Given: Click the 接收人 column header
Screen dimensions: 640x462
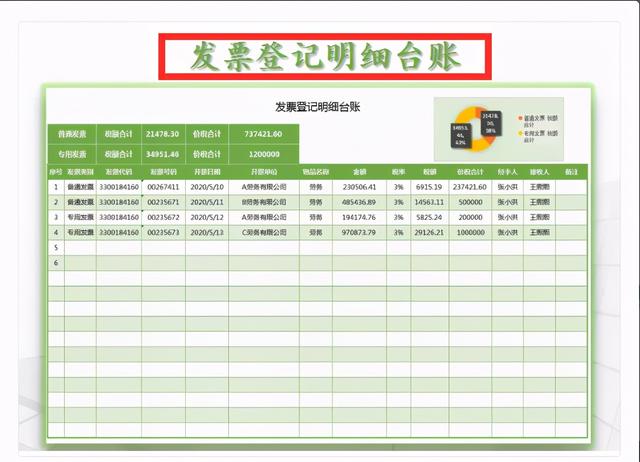Looking at the screenshot, I should tap(539, 172).
